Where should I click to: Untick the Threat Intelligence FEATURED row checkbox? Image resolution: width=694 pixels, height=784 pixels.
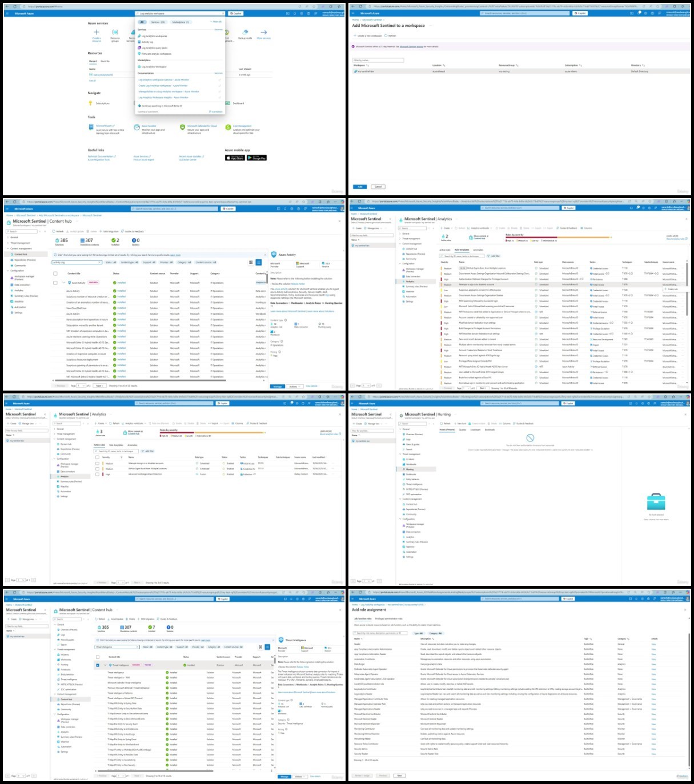coord(98,665)
